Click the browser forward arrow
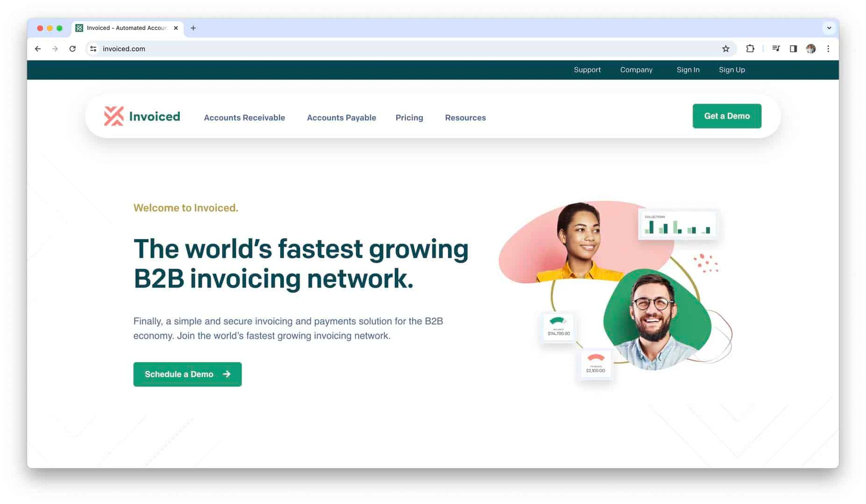866x504 pixels. [55, 49]
